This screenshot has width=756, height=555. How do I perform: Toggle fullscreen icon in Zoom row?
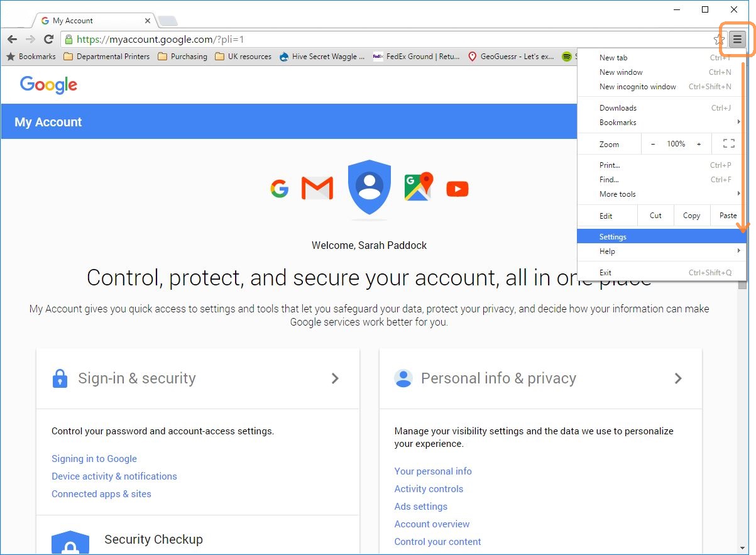tap(729, 144)
